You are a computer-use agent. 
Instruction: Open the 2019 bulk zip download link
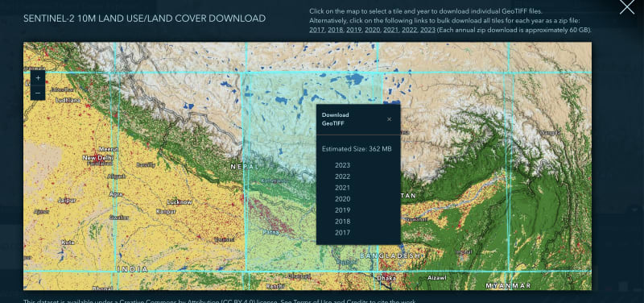point(354,30)
